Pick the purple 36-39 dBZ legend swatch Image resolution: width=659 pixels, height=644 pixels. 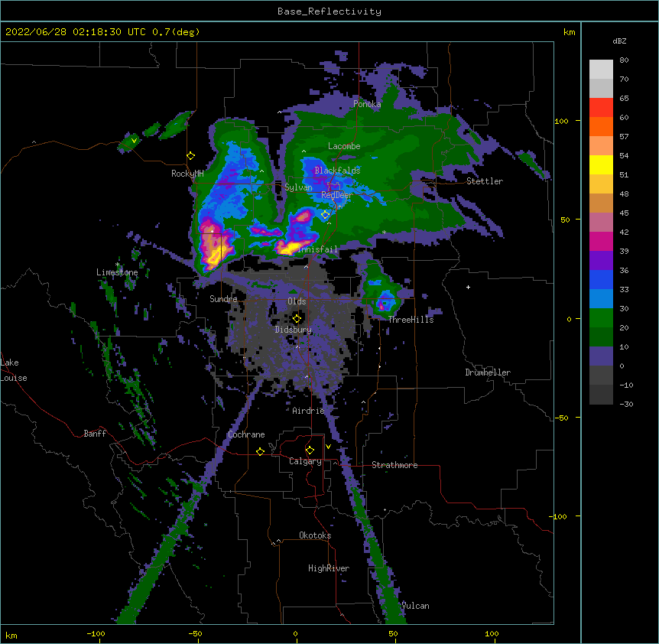[601, 261]
